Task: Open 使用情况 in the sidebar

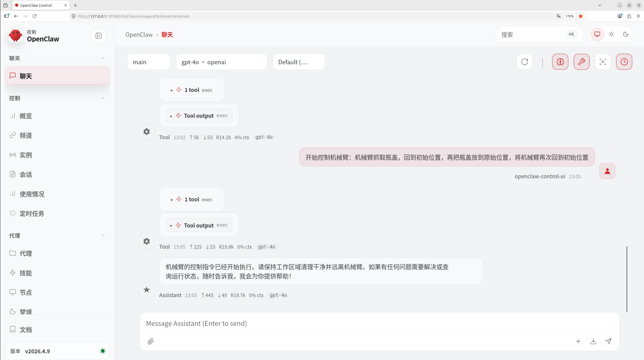Action: coord(32,194)
